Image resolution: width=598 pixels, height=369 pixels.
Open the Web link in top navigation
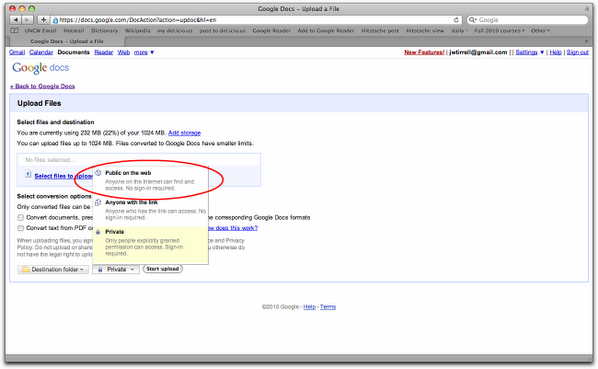[x=124, y=52]
